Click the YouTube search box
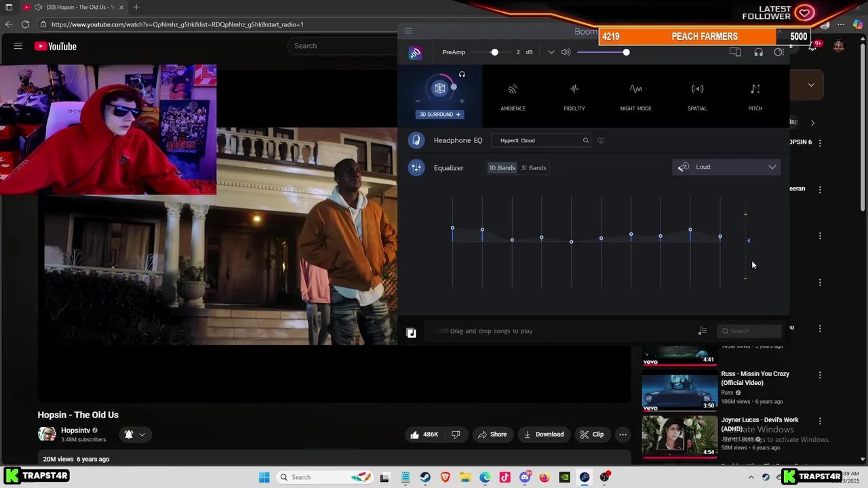The image size is (868, 488). 342,45
